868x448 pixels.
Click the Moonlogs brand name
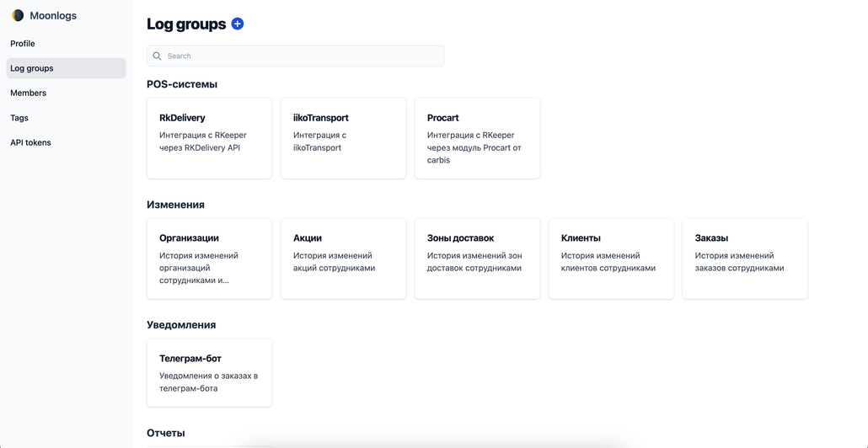[53, 15]
